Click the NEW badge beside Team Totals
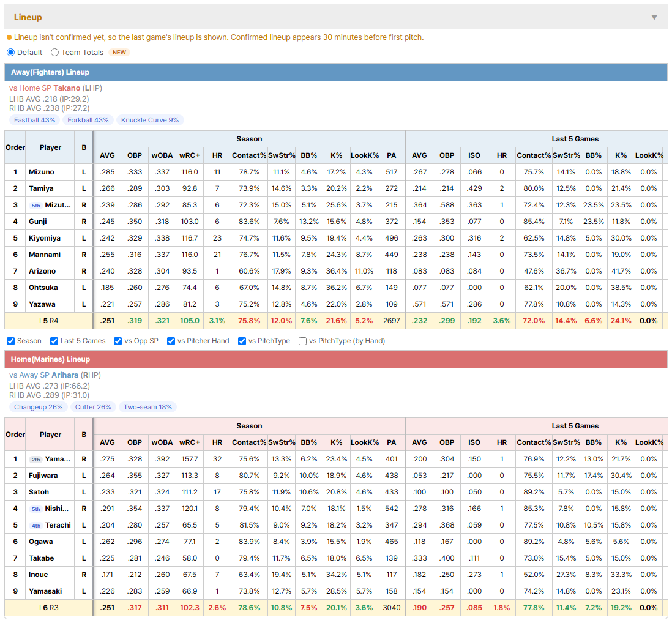 pyautogui.click(x=119, y=52)
